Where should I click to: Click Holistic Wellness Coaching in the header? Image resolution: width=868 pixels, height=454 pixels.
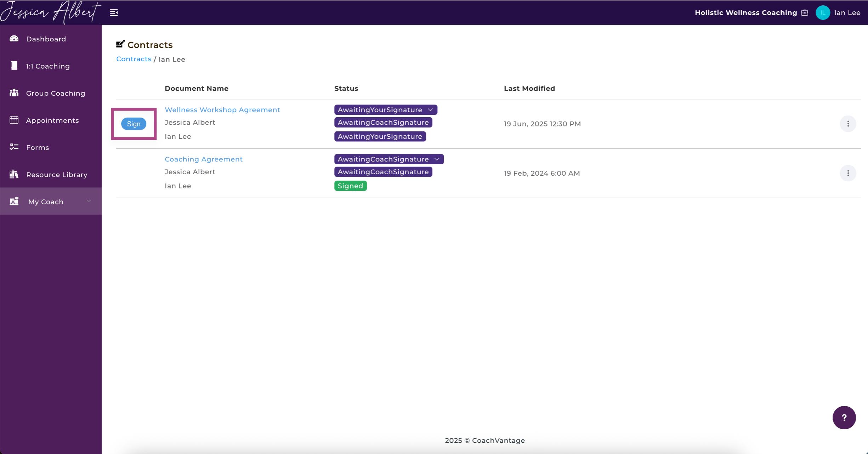(x=746, y=13)
